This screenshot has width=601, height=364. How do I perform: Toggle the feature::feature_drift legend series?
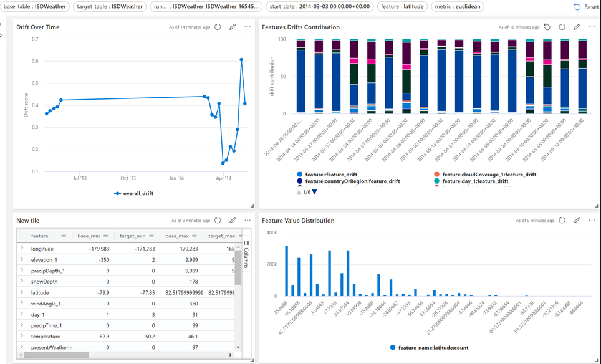pyautogui.click(x=327, y=175)
